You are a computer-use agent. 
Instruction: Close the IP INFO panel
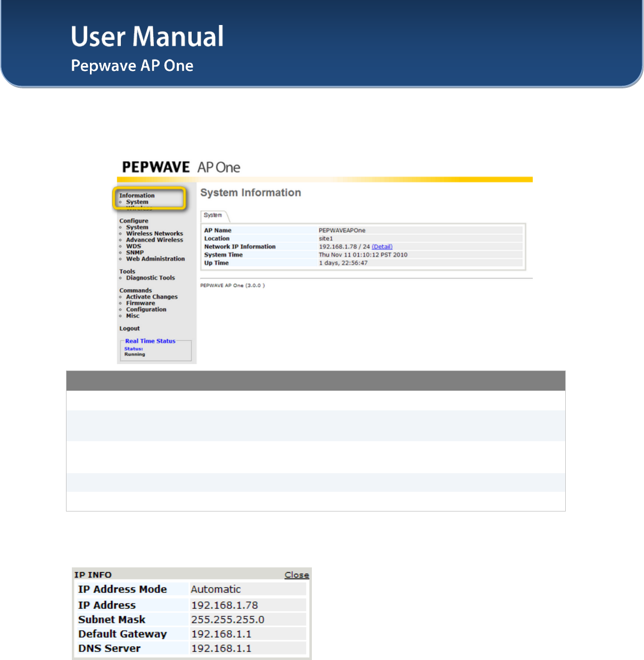tap(296, 575)
